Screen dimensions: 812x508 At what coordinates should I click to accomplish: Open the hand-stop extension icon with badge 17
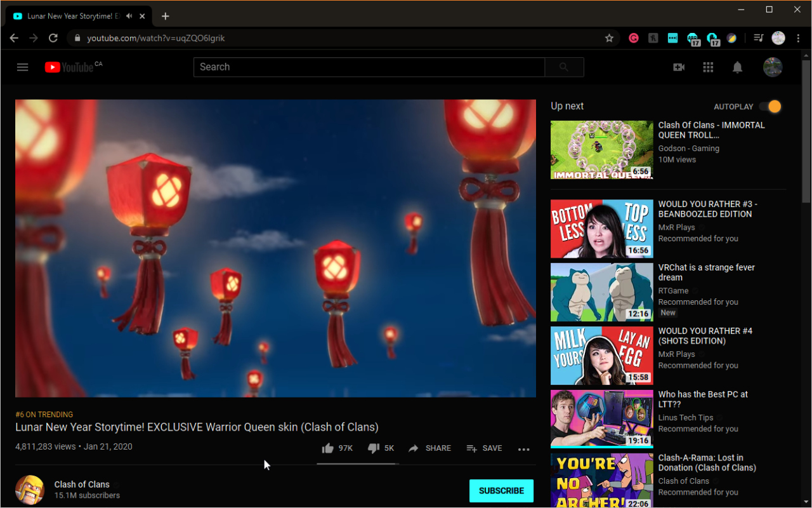pos(712,39)
